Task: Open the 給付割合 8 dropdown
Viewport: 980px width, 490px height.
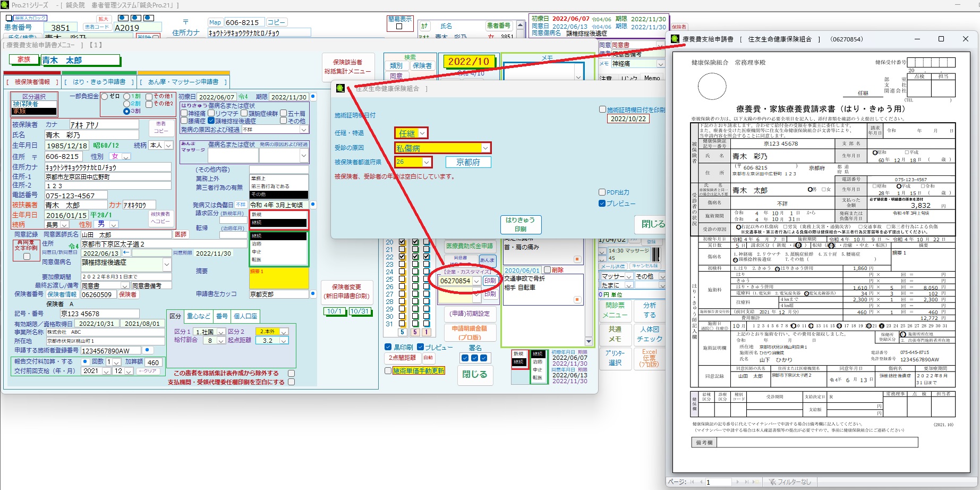Action: [220, 341]
